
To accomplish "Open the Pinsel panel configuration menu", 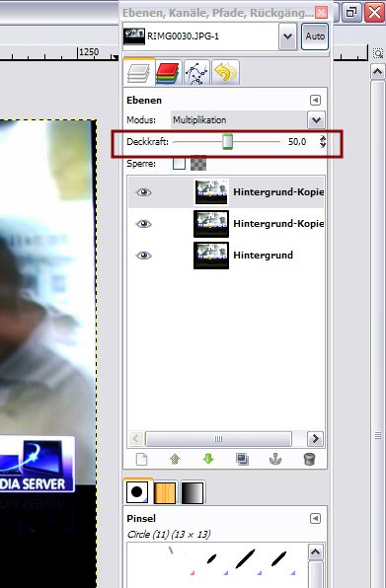I will coord(315,519).
